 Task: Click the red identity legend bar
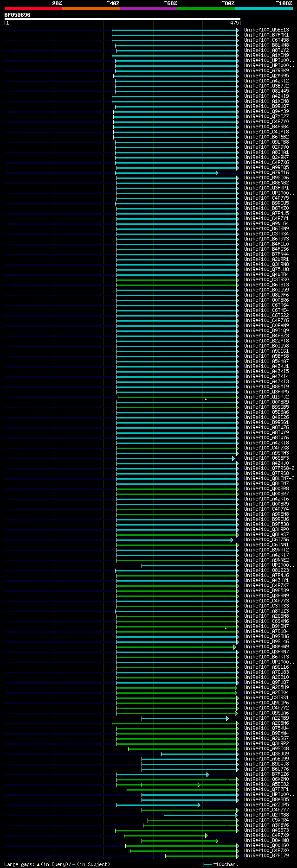point(33,8)
